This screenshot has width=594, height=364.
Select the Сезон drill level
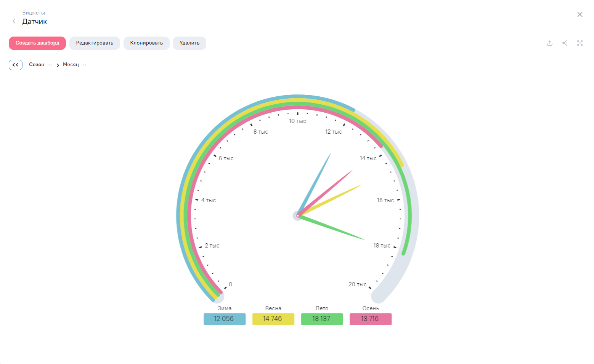(37, 65)
